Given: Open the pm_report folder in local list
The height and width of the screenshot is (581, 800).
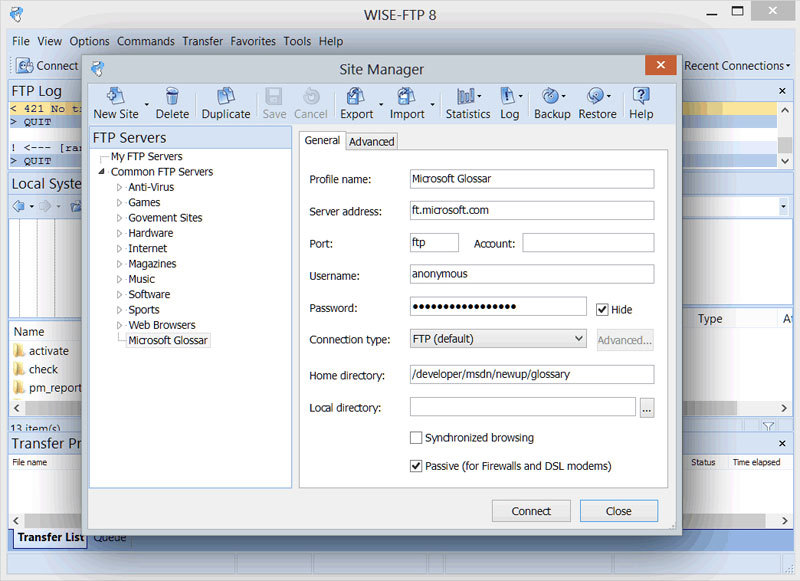Looking at the screenshot, I should click(47, 388).
